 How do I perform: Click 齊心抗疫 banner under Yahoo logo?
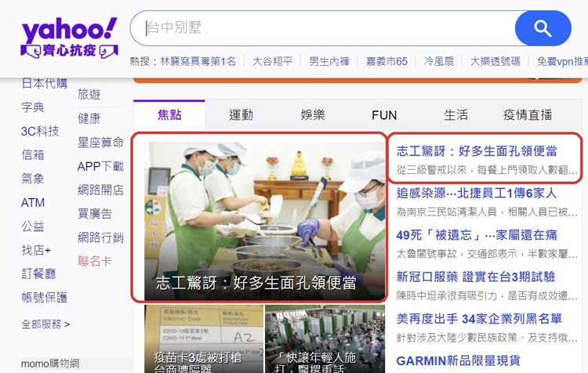point(69,51)
